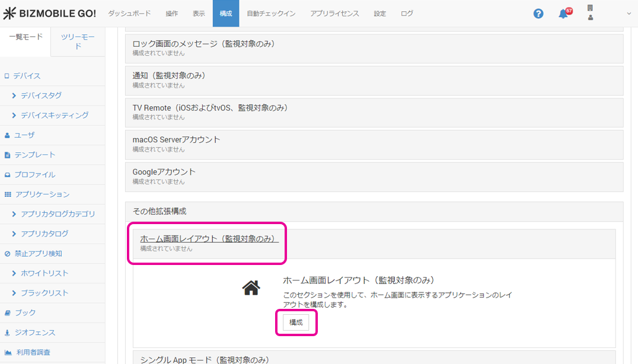Click the home screen layout house icon
Image resolution: width=638 pixels, height=364 pixels.
point(251,288)
